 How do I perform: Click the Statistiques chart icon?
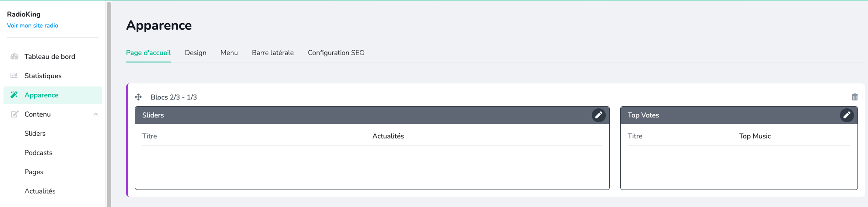tap(14, 76)
